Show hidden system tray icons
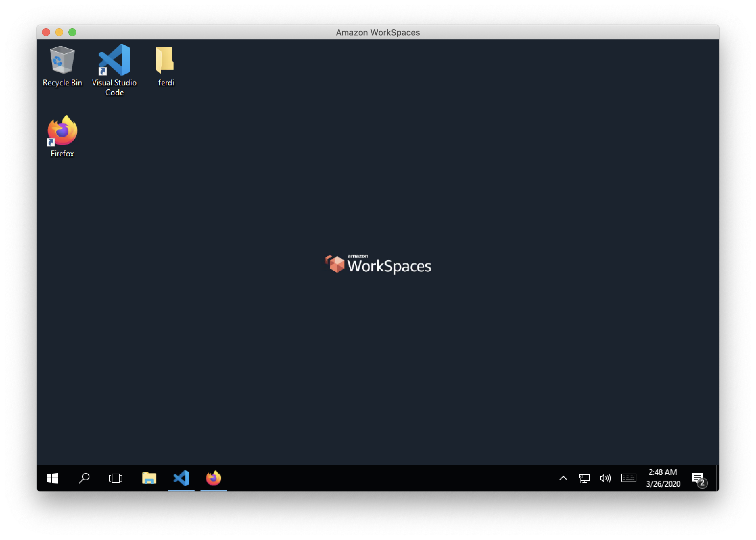Screen dimensions: 756x540 [563, 478]
